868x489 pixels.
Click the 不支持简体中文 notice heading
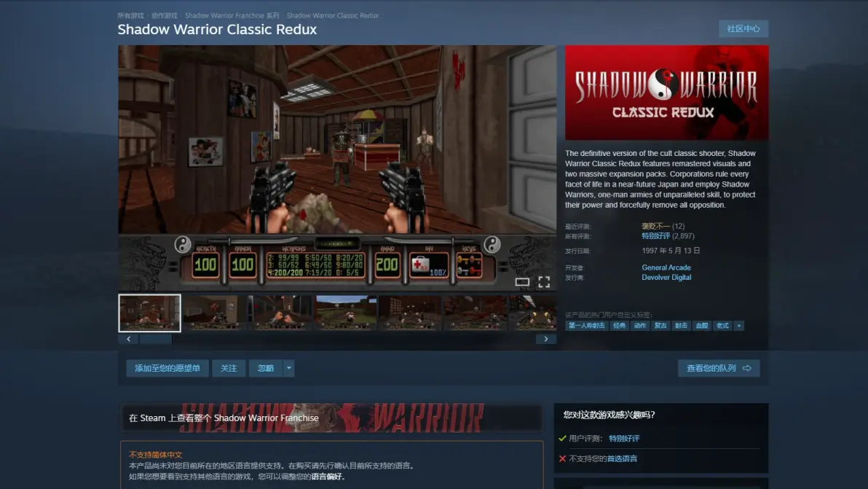tap(156, 455)
